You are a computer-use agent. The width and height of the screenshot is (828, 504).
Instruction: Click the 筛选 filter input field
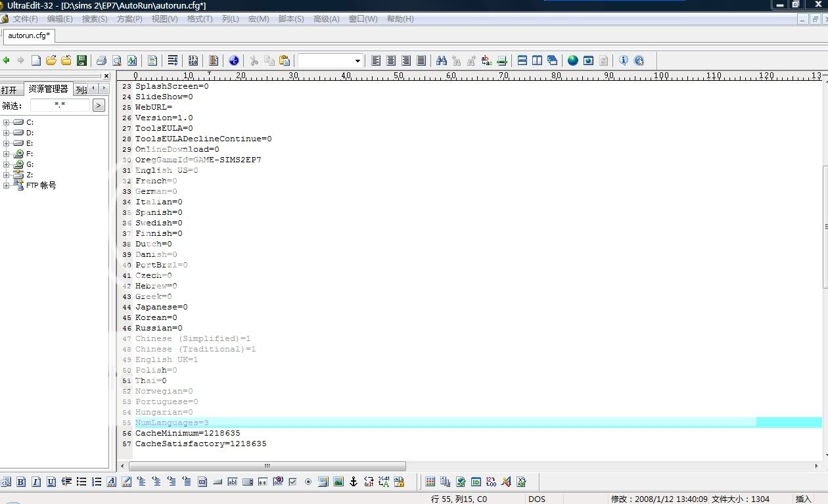(60, 105)
